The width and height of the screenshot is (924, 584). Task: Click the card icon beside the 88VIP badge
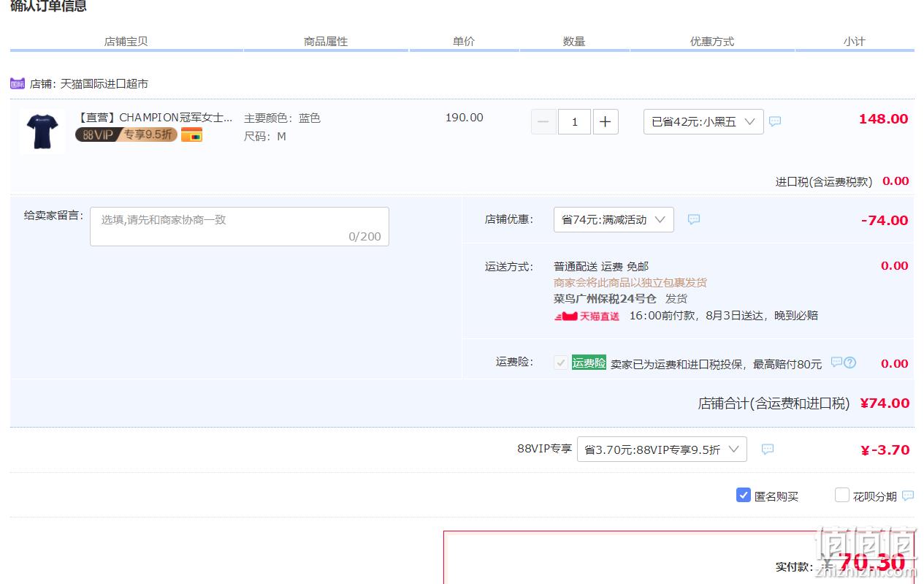pyautogui.click(x=191, y=134)
